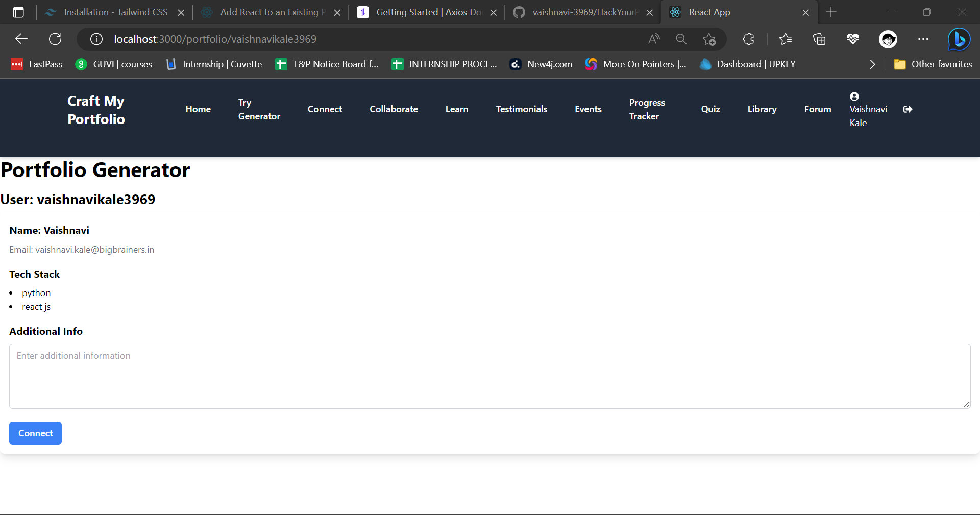
Task: Open the Bing Copilot icon in the toolbar
Action: (959, 39)
